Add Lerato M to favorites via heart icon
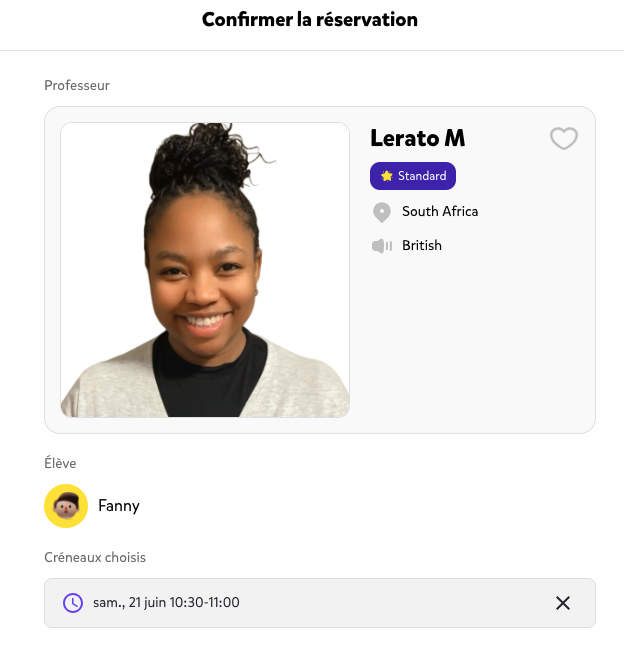The width and height of the screenshot is (624, 650). (x=563, y=138)
